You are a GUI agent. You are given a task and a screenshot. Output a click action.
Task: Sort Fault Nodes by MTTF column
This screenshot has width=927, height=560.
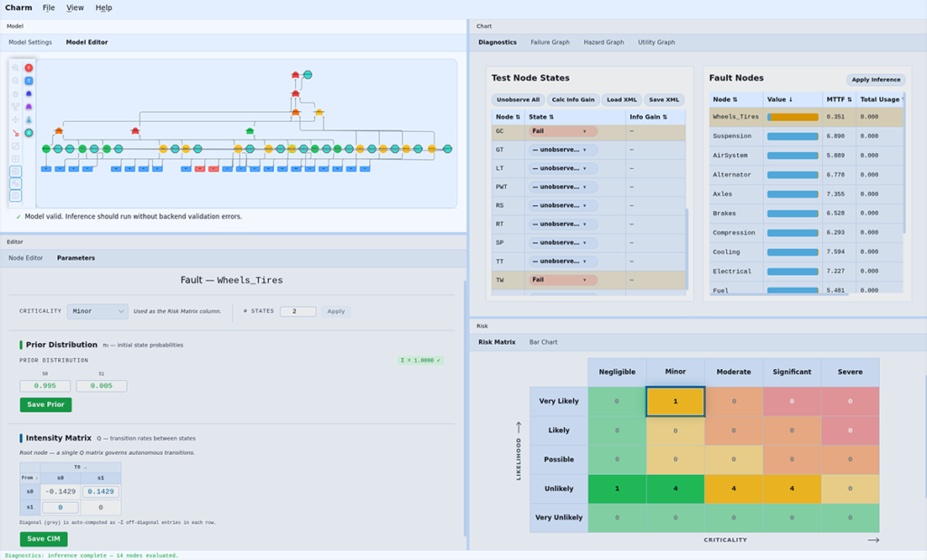click(x=839, y=100)
